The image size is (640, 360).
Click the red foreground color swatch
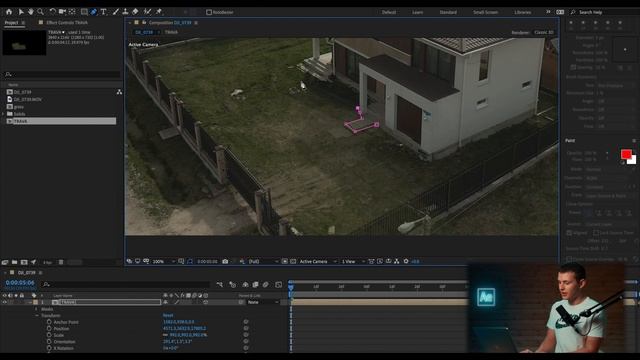626,154
